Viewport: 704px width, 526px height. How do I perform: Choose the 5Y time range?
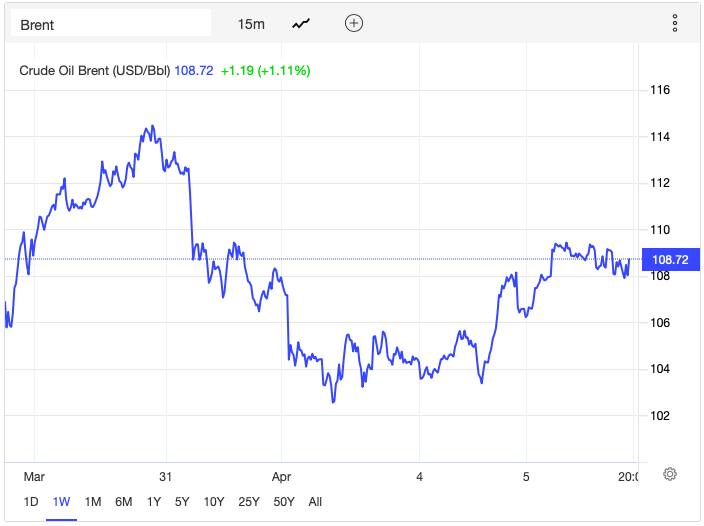coord(183,501)
